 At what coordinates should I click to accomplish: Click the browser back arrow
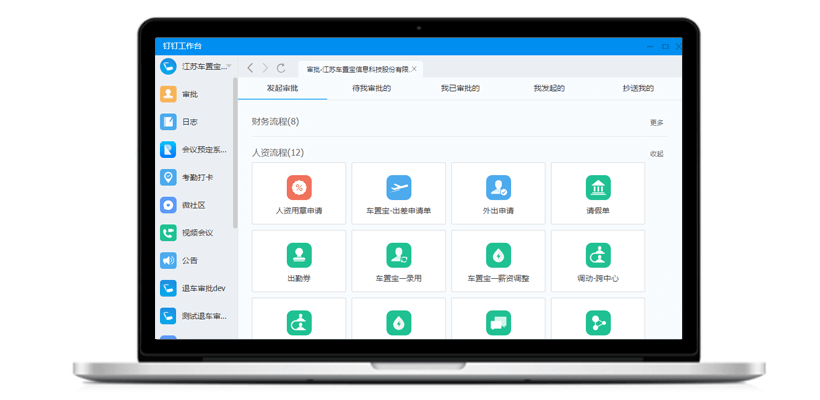[250, 68]
